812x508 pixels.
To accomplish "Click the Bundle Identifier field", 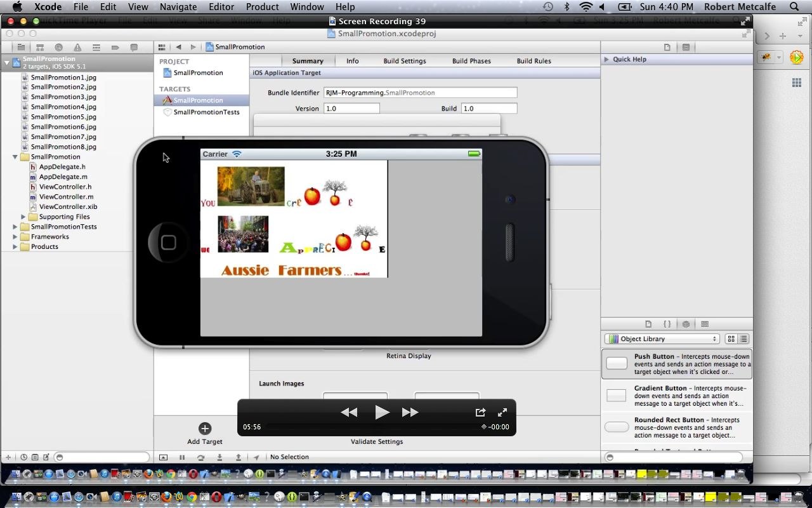I will pos(420,93).
